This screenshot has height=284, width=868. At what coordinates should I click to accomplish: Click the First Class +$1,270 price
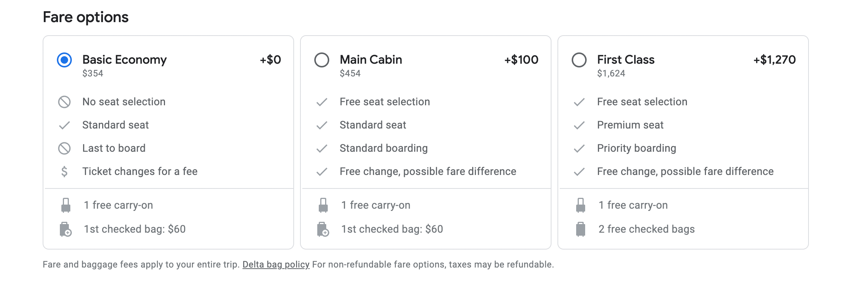[774, 60]
